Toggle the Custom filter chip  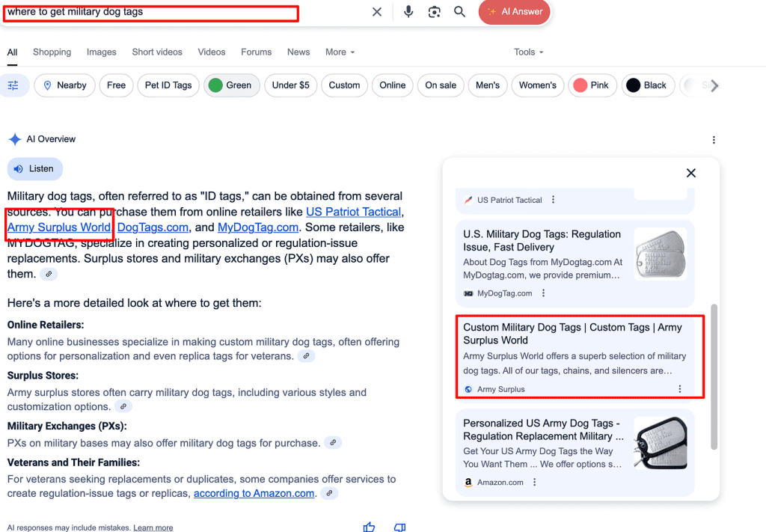coord(344,85)
